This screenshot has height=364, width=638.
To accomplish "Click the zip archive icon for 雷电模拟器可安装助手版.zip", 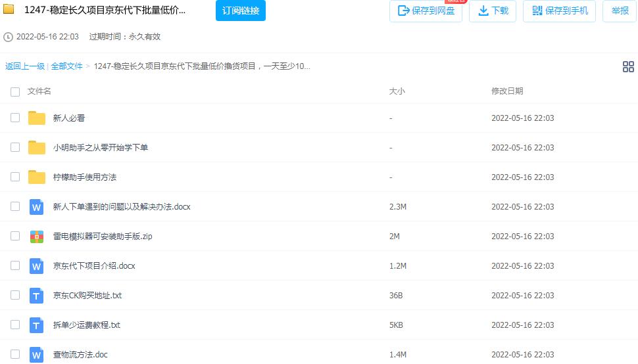I will 37,237.
